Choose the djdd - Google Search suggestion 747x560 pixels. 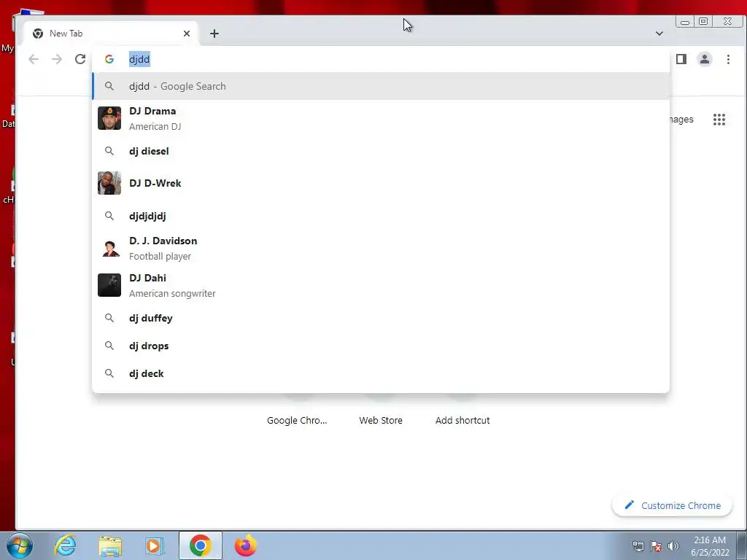(381, 86)
